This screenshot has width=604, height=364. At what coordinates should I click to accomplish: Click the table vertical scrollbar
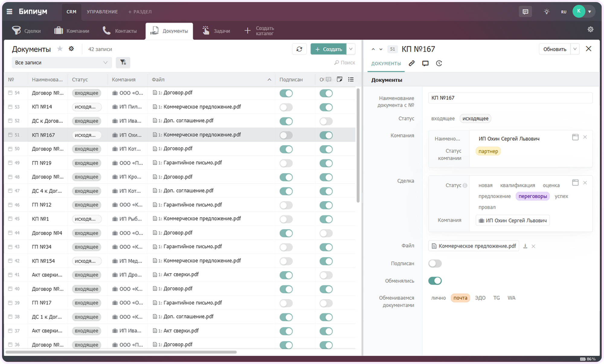point(358,145)
